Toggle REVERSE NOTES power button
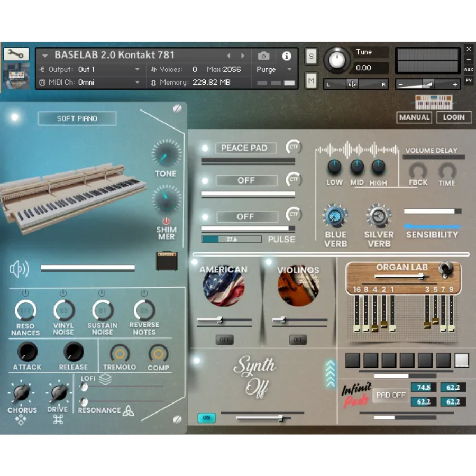 click(144, 293)
